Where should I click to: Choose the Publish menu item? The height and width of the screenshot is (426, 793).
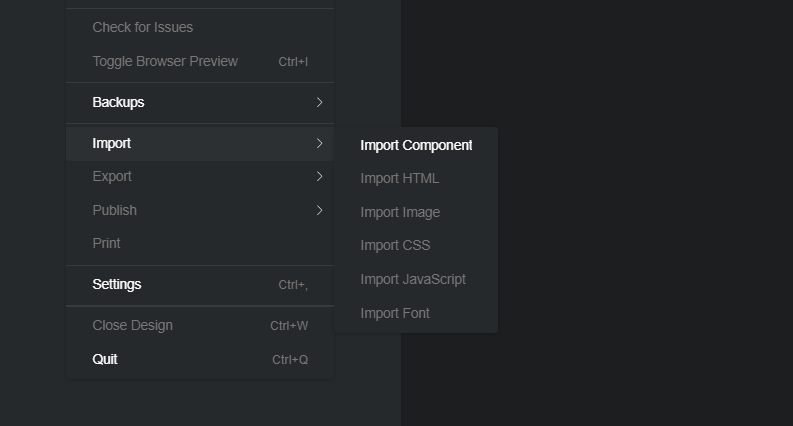click(x=114, y=210)
